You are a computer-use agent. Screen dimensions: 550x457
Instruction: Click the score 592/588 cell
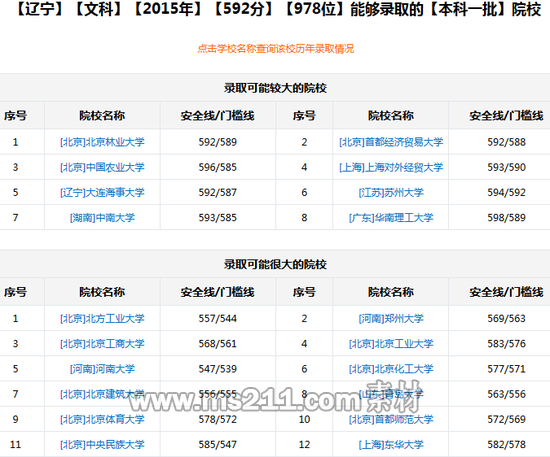[506, 142]
